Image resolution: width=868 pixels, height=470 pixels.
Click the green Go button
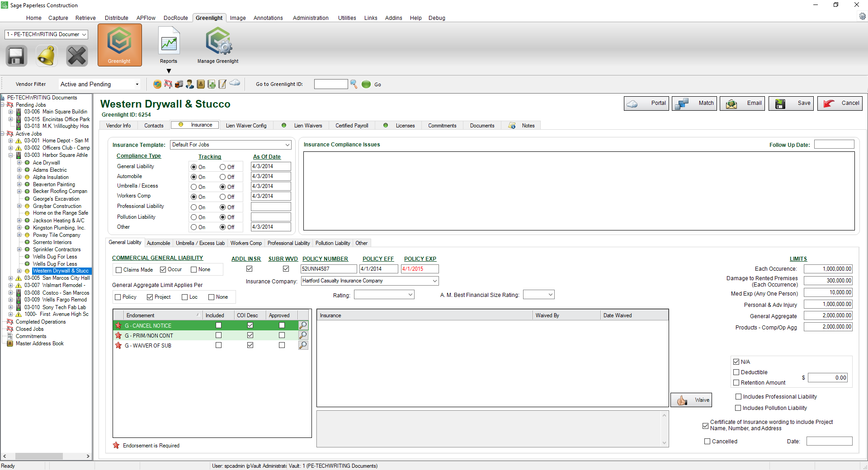(366, 84)
